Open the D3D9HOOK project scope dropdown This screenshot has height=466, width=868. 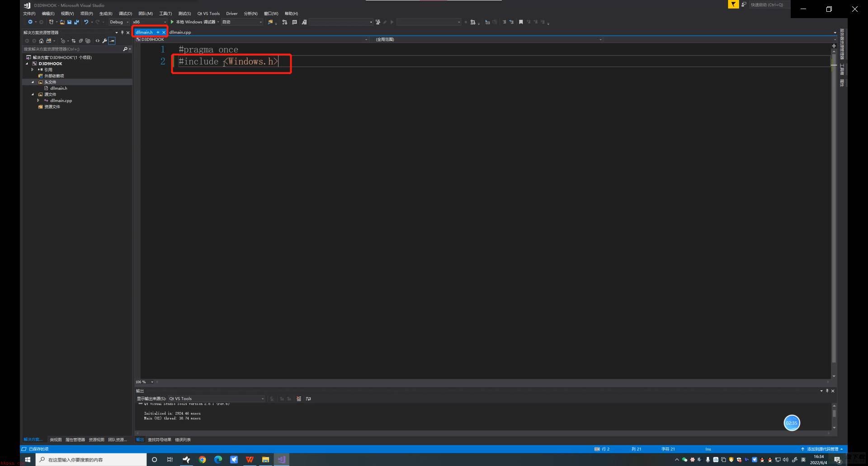(252, 39)
